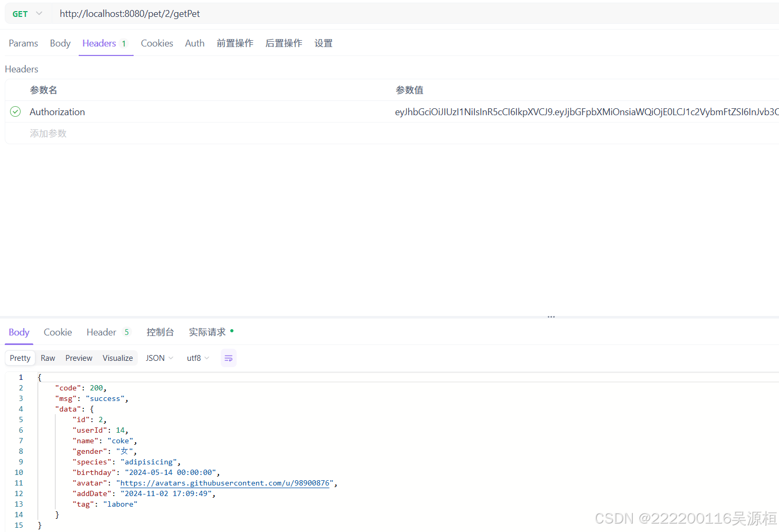
Task: Click the 参数名 column header
Action: coord(43,90)
